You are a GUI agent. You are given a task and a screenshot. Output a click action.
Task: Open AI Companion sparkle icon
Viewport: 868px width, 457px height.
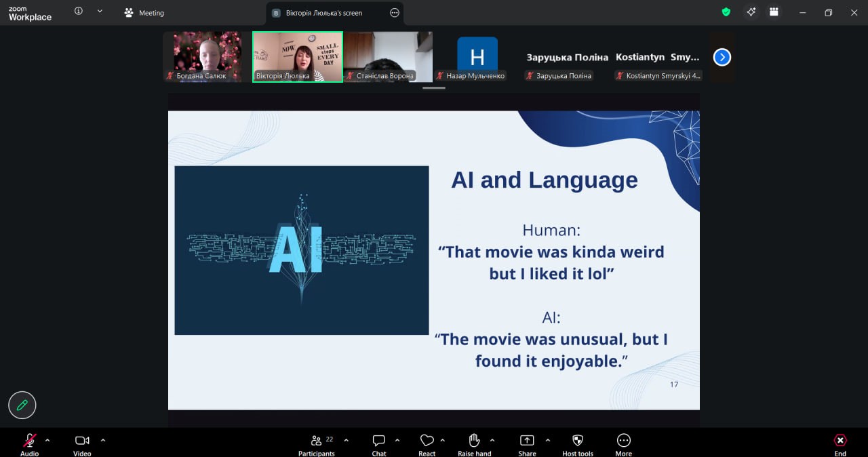coord(751,12)
